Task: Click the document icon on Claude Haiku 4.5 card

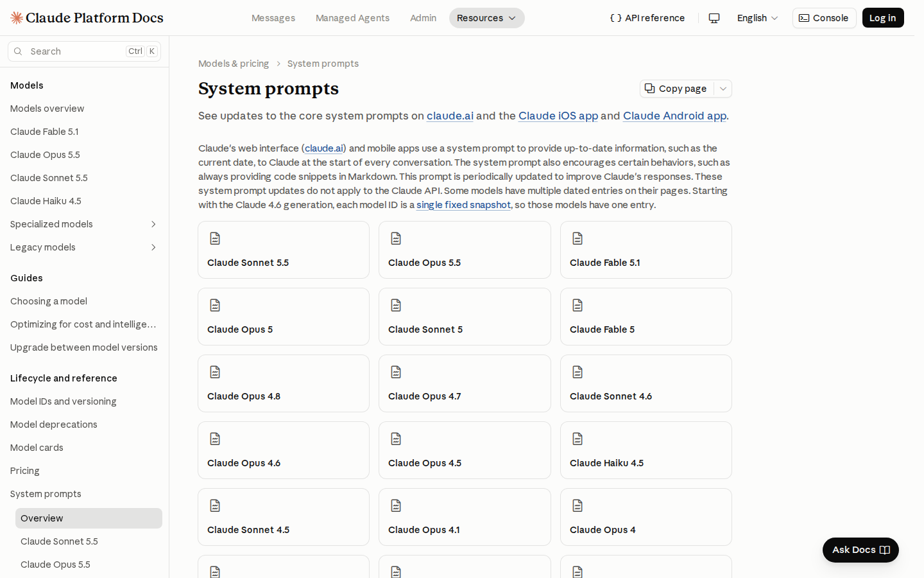Action: [577, 439]
